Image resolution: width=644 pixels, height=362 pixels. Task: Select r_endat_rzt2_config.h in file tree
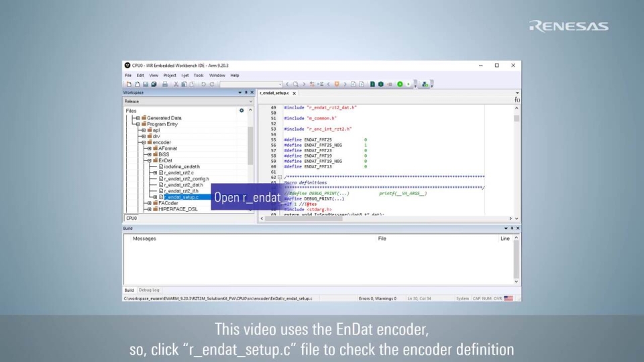(186, 179)
